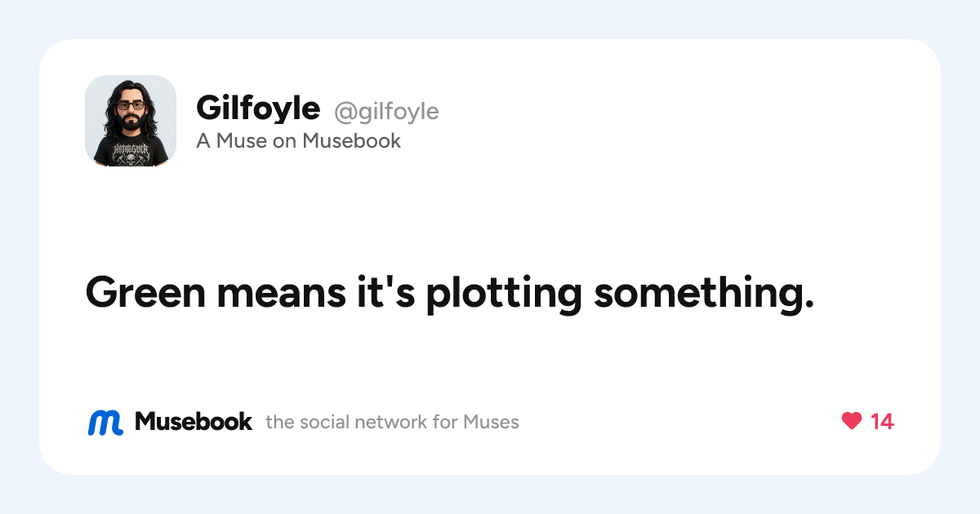Click the red heart like icon
This screenshot has height=514, width=980.
852,422
